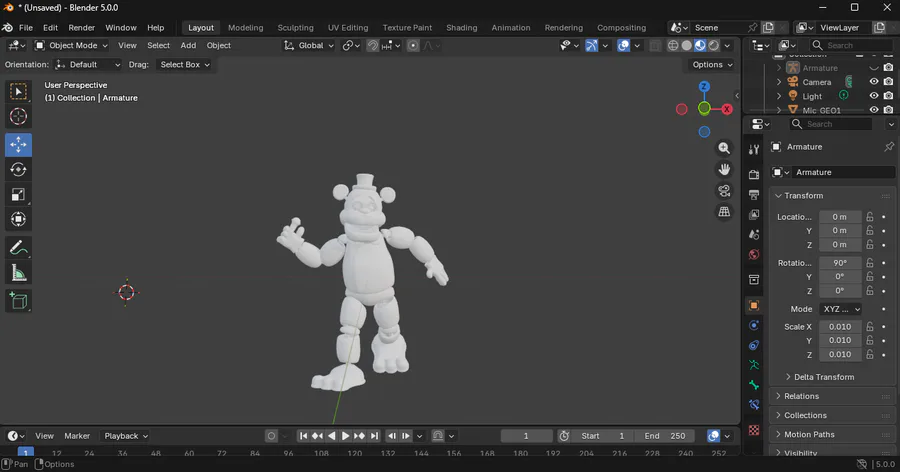Screen dimensions: 900x472
Task: Select the Transform tool
Action: (x=18, y=219)
